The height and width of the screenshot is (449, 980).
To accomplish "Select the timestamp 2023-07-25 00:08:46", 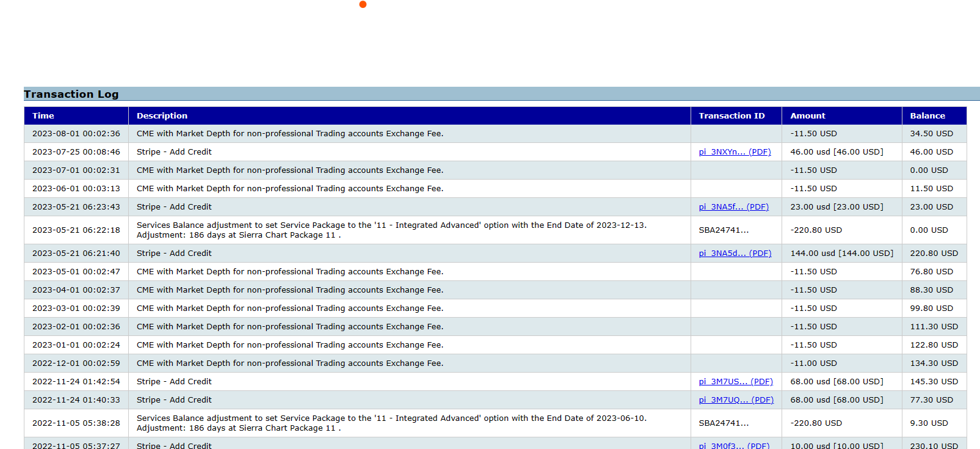I will coord(76,152).
